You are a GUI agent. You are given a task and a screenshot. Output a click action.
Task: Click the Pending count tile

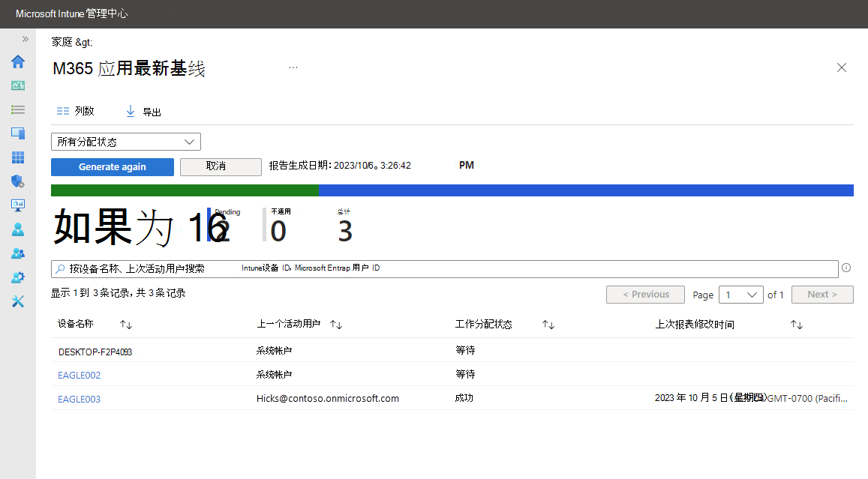(224, 226)
